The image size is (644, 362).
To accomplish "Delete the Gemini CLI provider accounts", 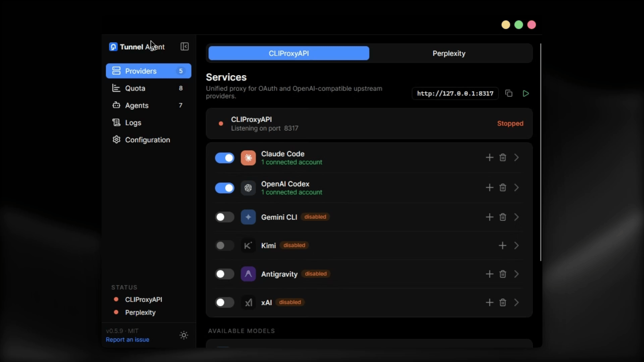I will click(x=502, y=217).
